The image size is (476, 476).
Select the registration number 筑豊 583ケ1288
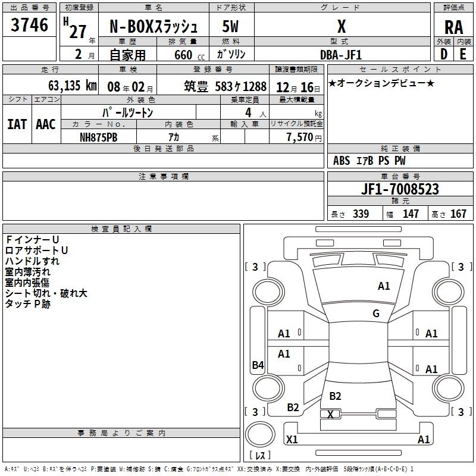(225, 86)
